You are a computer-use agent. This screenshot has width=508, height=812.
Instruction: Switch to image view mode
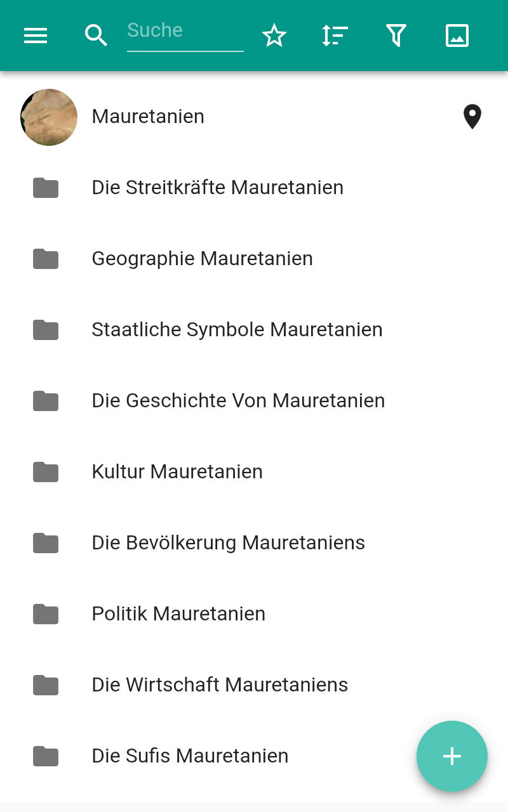pos(457,36)
